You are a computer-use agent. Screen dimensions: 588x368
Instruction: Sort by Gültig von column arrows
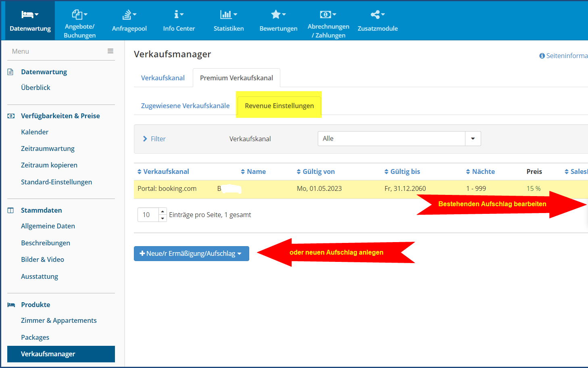pyautogui.click(x=298, y=171)
